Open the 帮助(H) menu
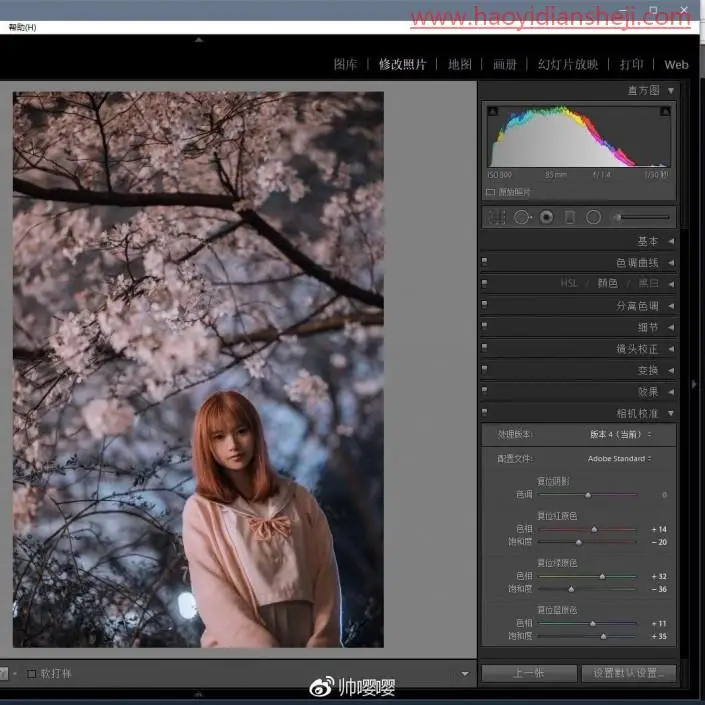This screenshot has height=705, width=705. pyautogui.click(x=22, y=27)
